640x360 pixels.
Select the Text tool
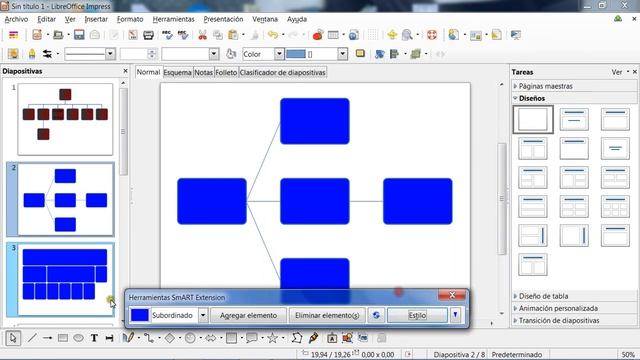tap(94, 338)
